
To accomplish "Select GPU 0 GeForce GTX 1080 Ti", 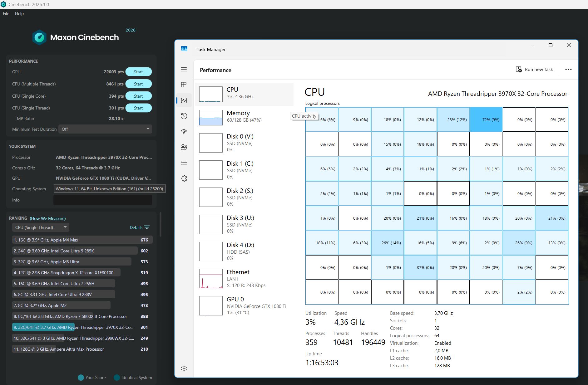I will (x=244, y=306).
